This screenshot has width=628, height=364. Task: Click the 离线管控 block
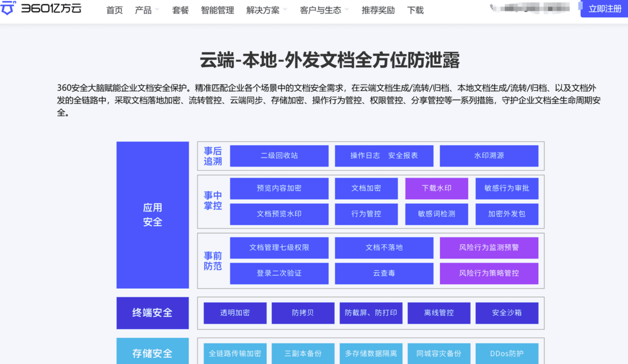pyautogui.click(x=439, y=313)
